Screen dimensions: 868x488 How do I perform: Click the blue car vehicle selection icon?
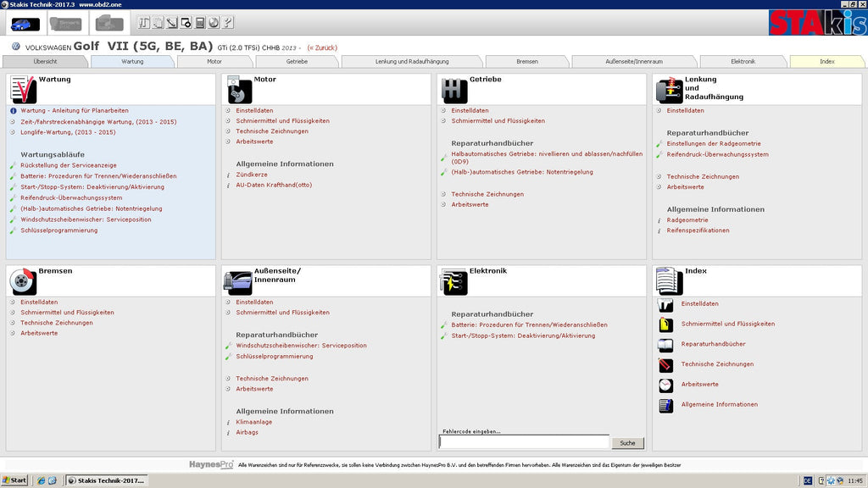pos(25,24)
